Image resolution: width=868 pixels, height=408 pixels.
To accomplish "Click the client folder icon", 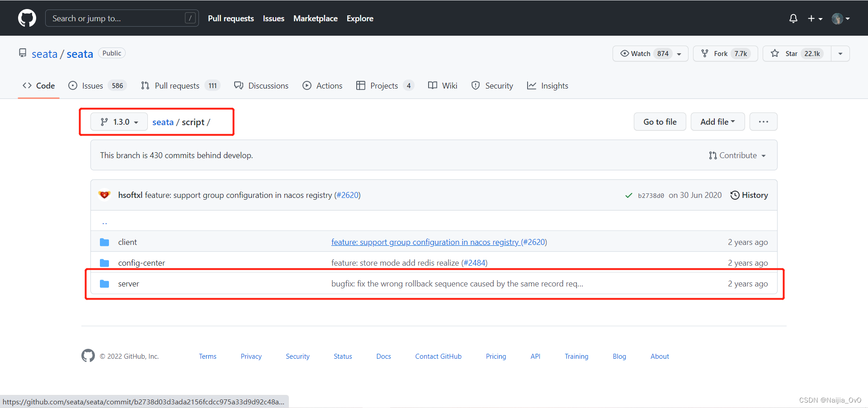I will [x=104, y=242].
